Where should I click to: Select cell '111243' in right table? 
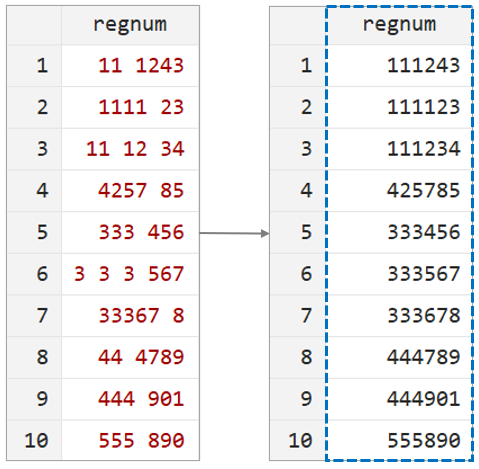click(x=399, y=66)
